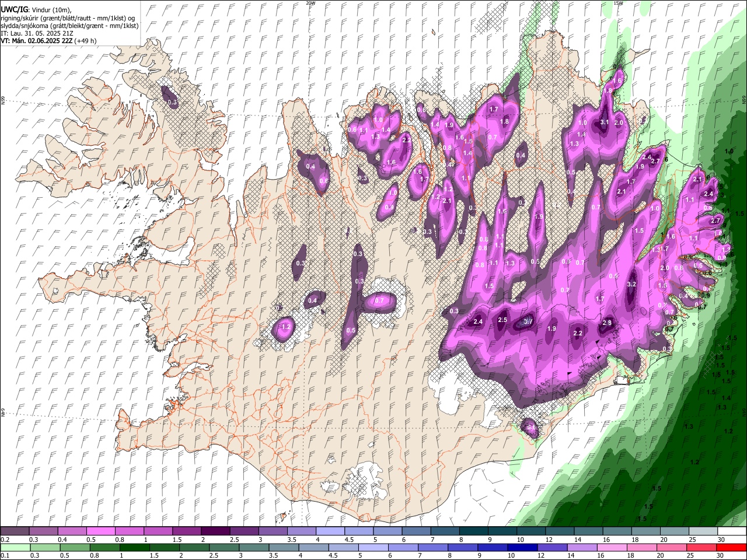Click the '20W' longitude label at top

[311, 3]
